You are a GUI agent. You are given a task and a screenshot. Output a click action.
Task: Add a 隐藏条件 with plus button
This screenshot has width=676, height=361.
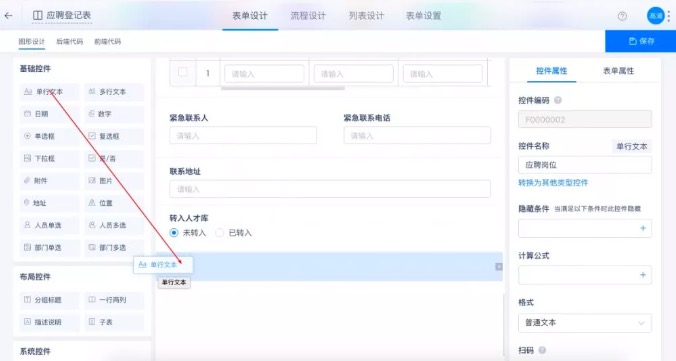click(643, 228)
